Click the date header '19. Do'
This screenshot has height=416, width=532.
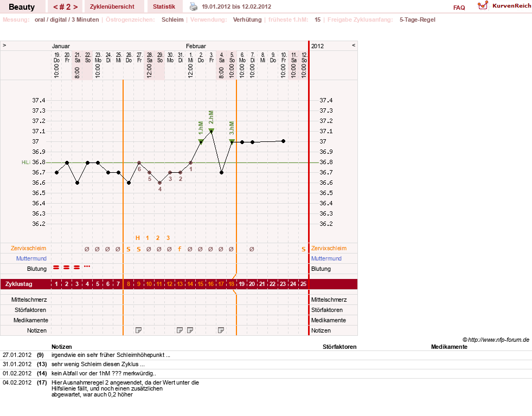click(56, 57)
